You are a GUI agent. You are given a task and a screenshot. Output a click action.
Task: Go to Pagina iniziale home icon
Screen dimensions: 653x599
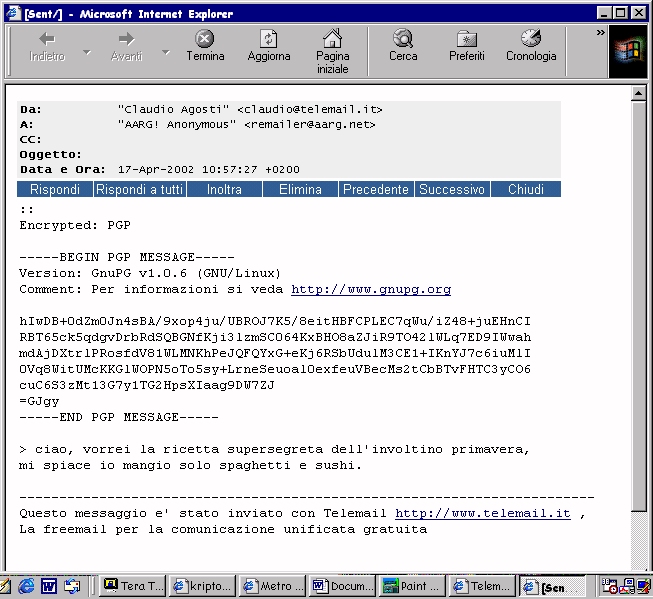[x=332, y=38]
